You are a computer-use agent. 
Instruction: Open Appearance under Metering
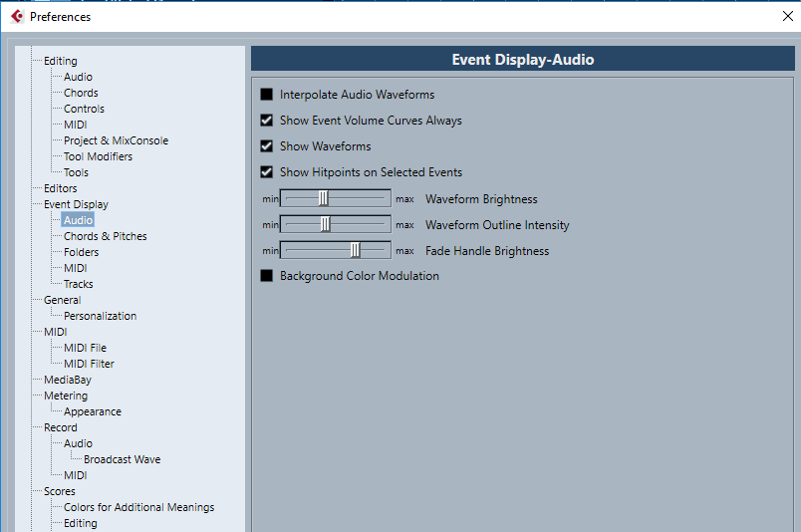93,411
